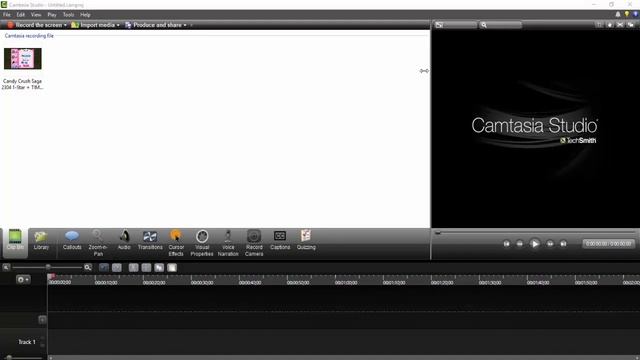Adjust the timeline zoom slider

point(48,267)
